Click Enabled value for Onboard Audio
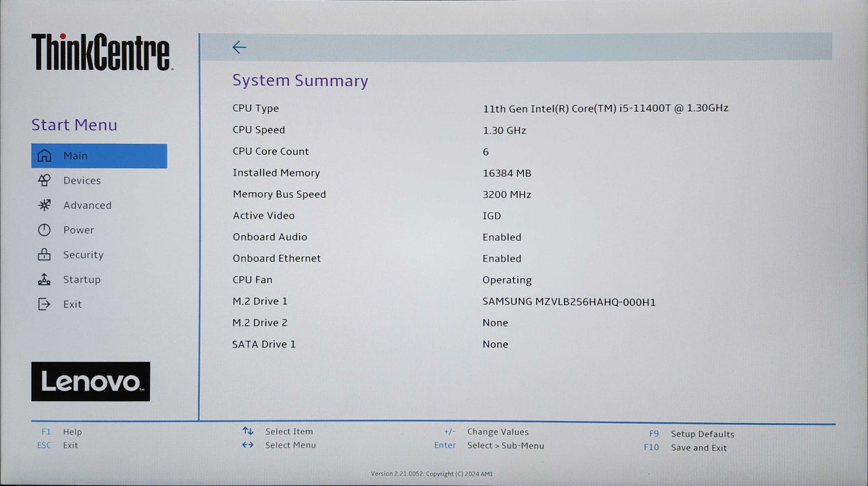Image resolution: width=868 pixels, height=486 pixels. click(502, 237)
